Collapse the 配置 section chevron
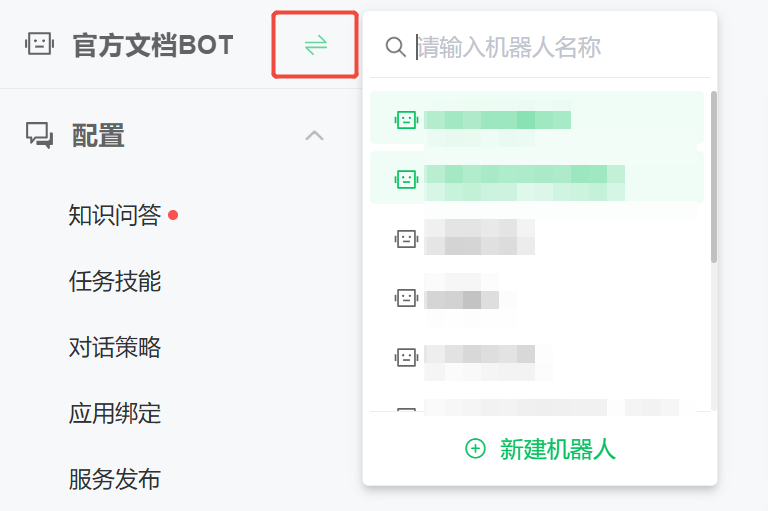The image size is (768, 511). [x=314, y=135]
